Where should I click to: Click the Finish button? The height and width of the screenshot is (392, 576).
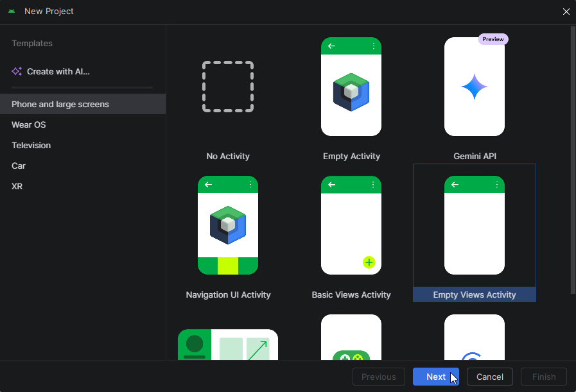[x=544, y=377]
